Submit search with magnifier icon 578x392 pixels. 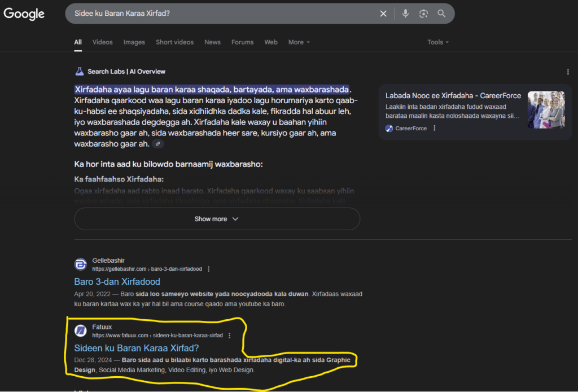(x=441, y=14)
